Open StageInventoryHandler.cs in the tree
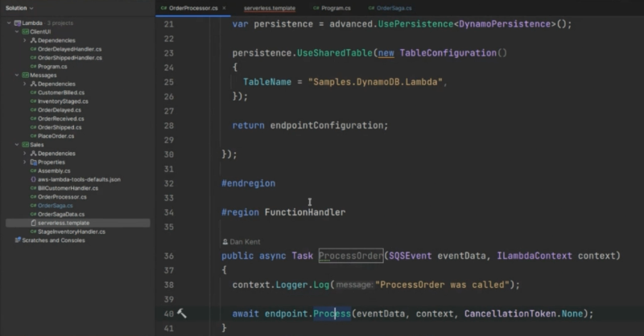Viewport: 644px width, 336px height. (x=72, y=232)
